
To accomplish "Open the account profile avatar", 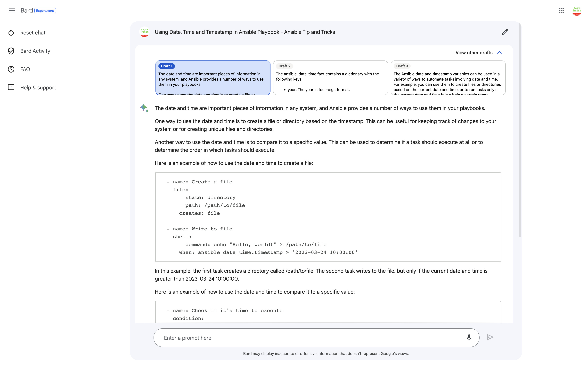I will [x=577, y=10].
